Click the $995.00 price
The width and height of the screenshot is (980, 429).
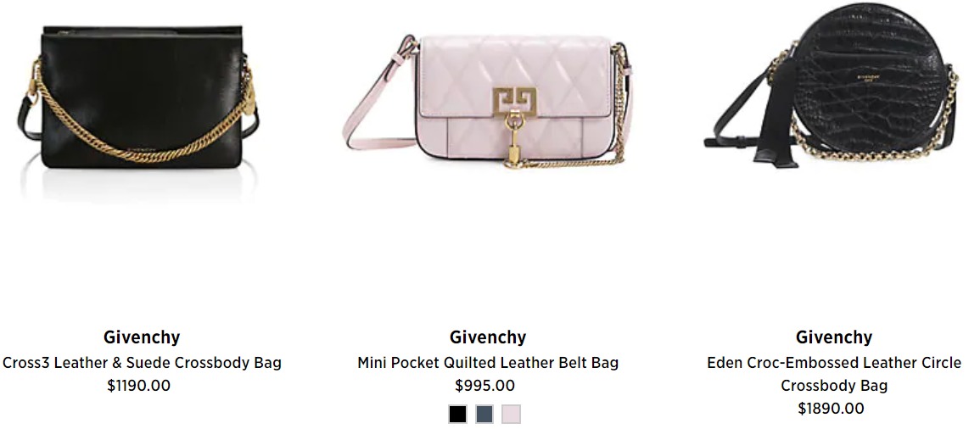(485, 385)
